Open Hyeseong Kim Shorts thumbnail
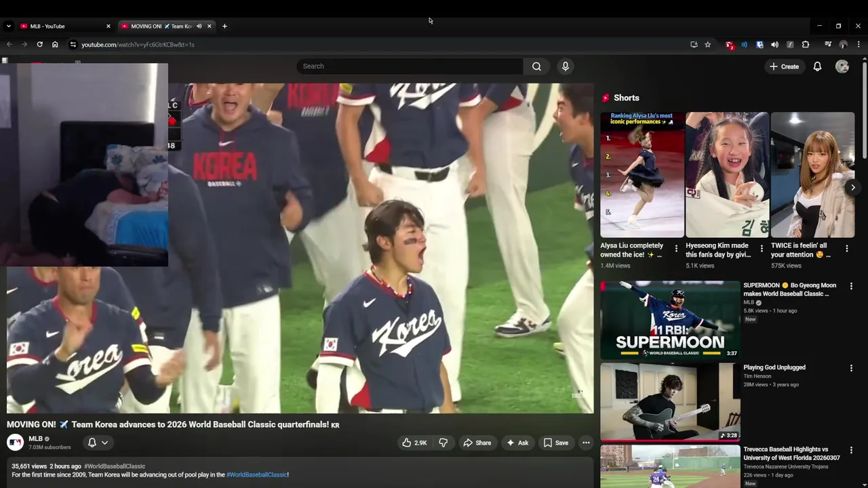The height and width of the screenshot is (488, 868). pos(727,175)
